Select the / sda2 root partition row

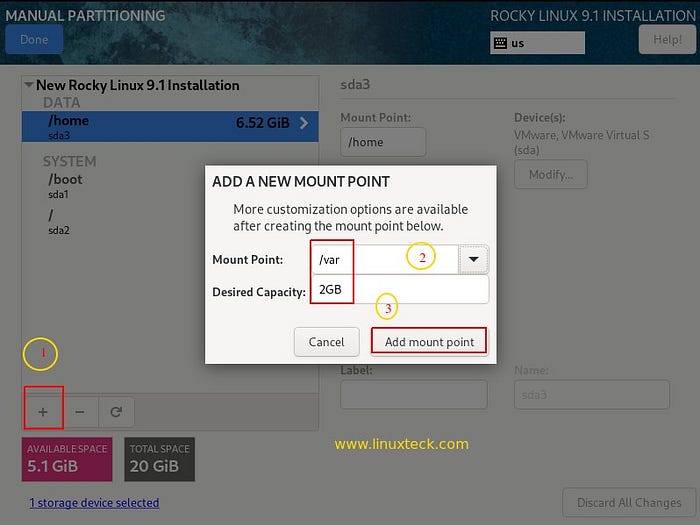tap(170, 222)
